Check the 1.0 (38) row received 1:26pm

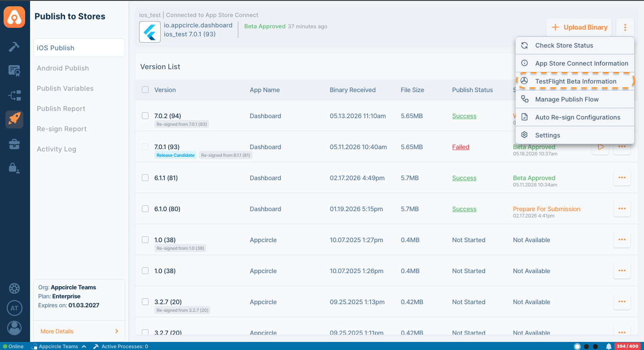coord(145,270)
